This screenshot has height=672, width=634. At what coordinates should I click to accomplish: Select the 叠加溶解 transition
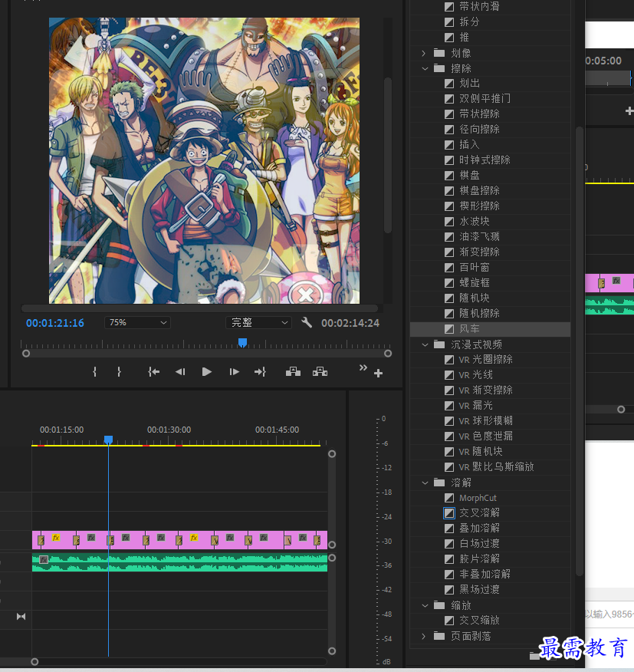point(479,528)
